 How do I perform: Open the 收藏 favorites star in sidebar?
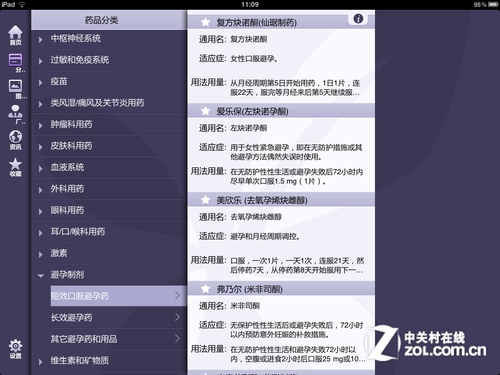coord(15,167)
